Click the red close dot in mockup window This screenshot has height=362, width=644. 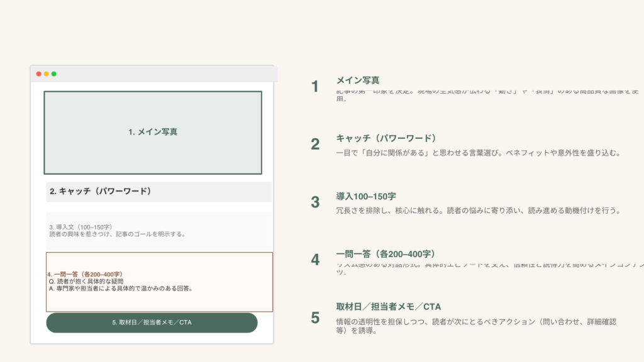[38, 74]
